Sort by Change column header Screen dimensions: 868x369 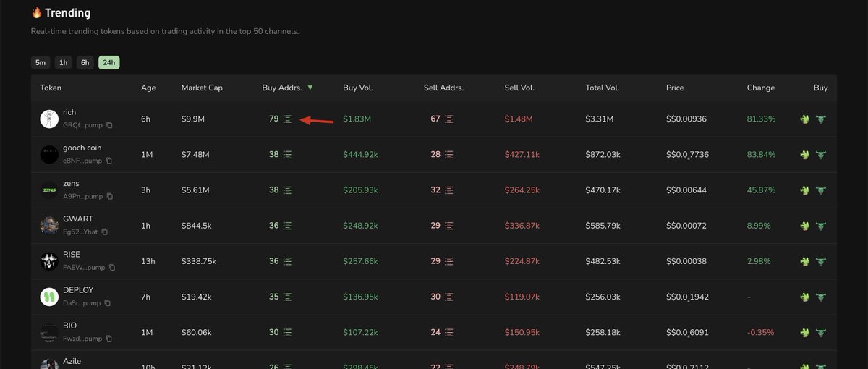(x=761, y=88)
